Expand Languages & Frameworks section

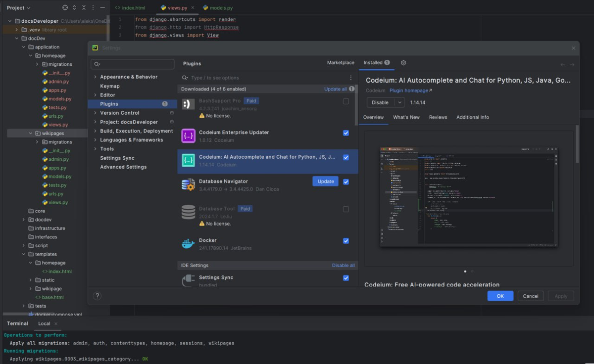(95, 140)
